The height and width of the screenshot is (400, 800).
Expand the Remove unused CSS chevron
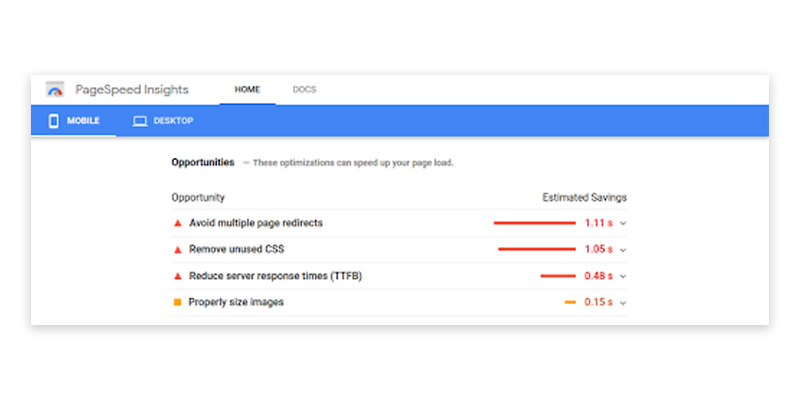(623, 249)
